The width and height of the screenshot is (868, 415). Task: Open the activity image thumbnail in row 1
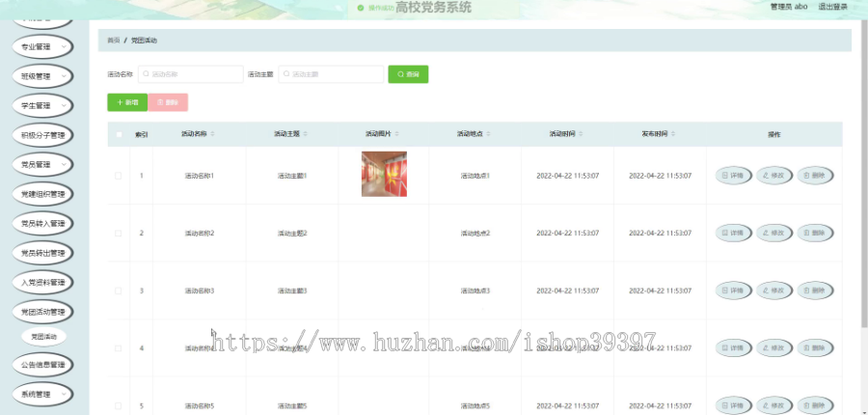tap(384, 174)
